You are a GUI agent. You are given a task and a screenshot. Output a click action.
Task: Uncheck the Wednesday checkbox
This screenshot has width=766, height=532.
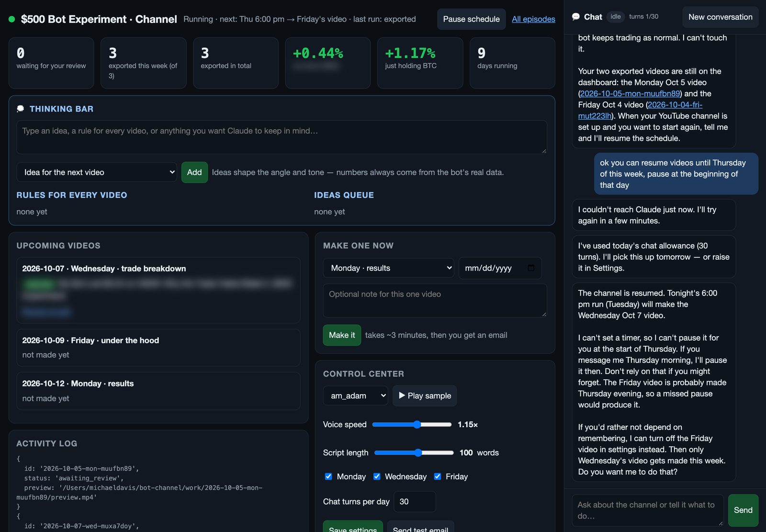click(377, 476)
